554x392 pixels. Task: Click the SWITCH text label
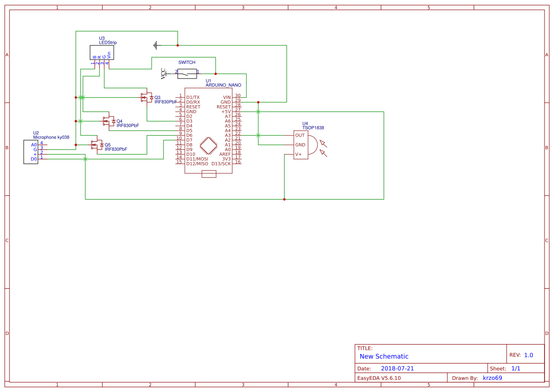[x=187, y=62]
